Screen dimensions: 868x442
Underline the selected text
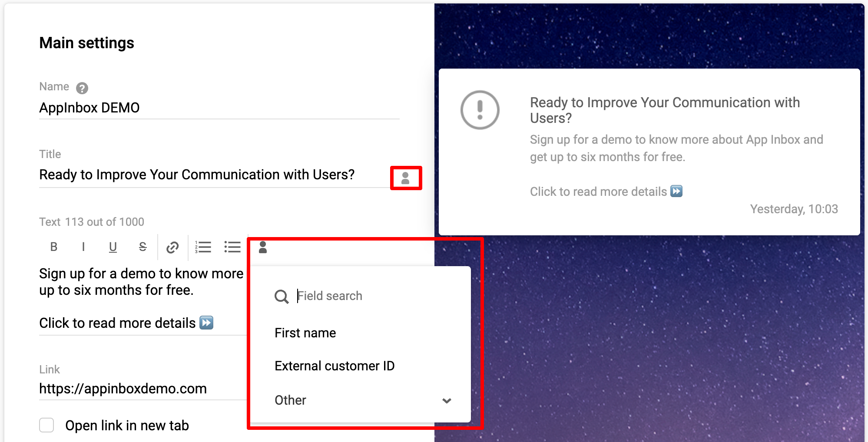point(113,247)
